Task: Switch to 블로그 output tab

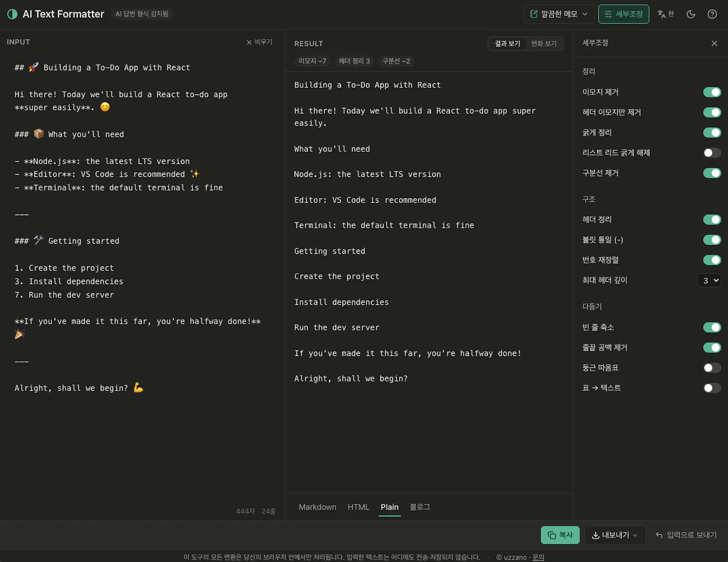Action: 420,507
